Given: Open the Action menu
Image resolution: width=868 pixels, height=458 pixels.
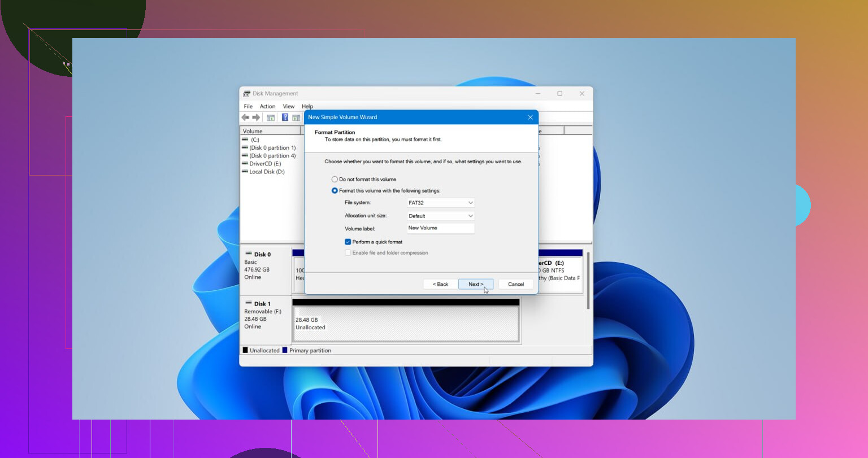Looking at the screenshot, I should click(x=267, y=106).
